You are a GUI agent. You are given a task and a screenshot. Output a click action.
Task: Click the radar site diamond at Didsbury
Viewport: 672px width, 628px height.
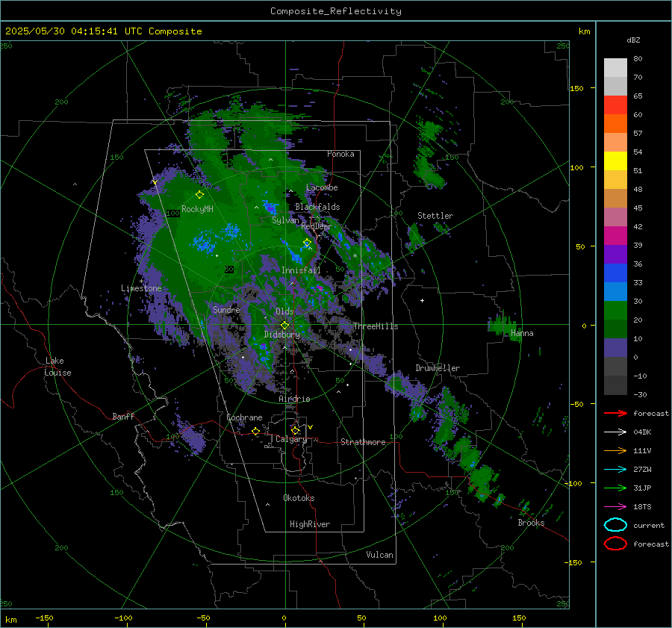pyautogui.click(x=284, y=326)
